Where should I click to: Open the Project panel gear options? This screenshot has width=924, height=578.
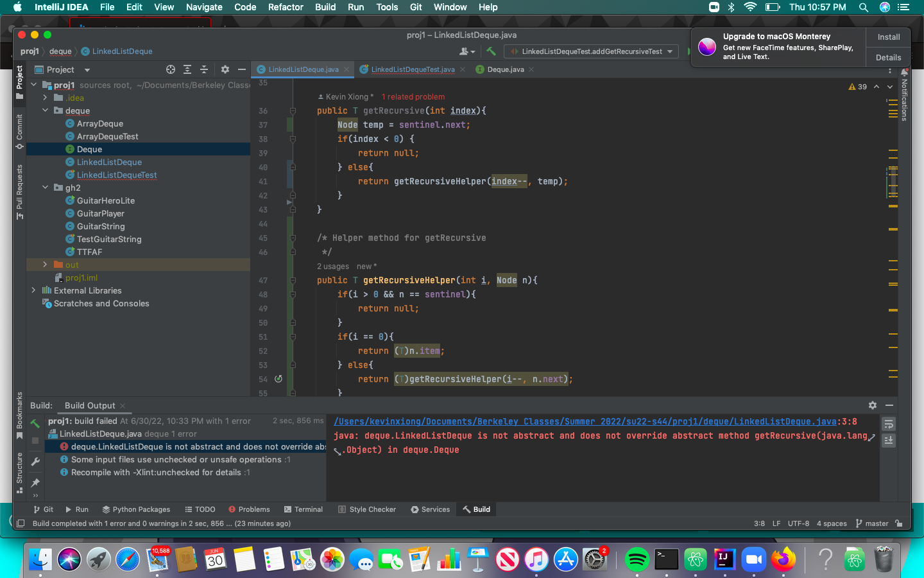pos(225,69)
